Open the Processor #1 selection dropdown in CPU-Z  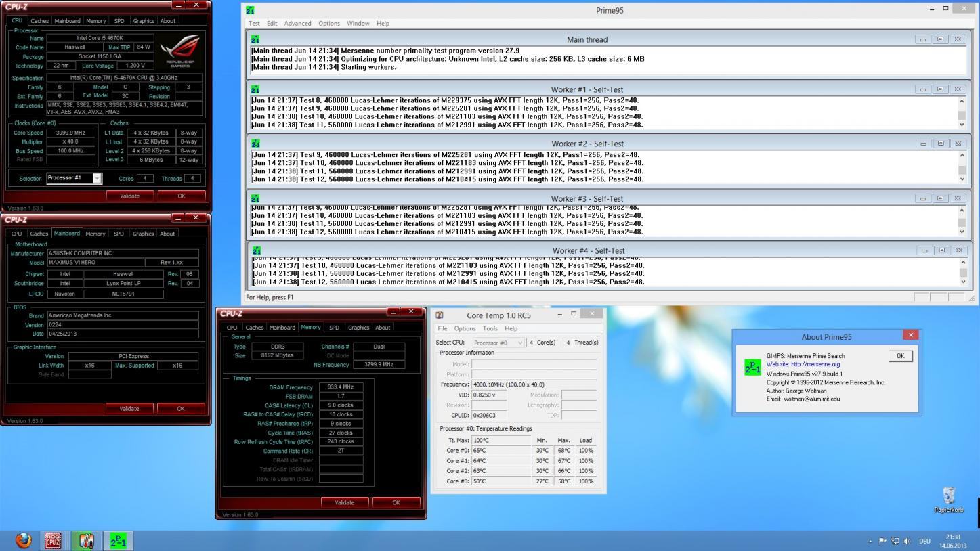tap(97, 178)
